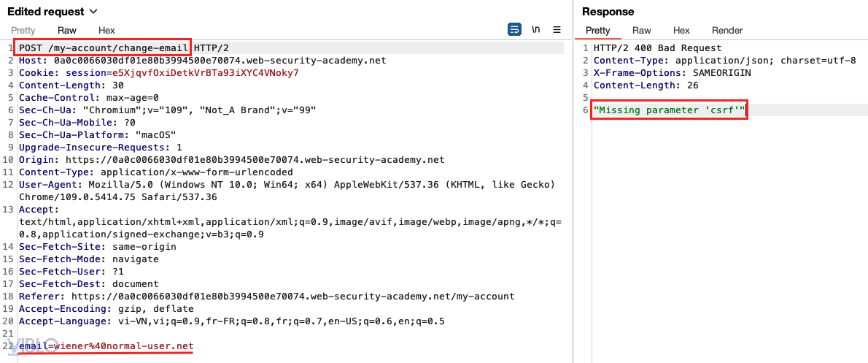Show non-printable characters with \n icon
Image resolution: width=868 pixels, height=363 pixels.
tap(536, 30)
